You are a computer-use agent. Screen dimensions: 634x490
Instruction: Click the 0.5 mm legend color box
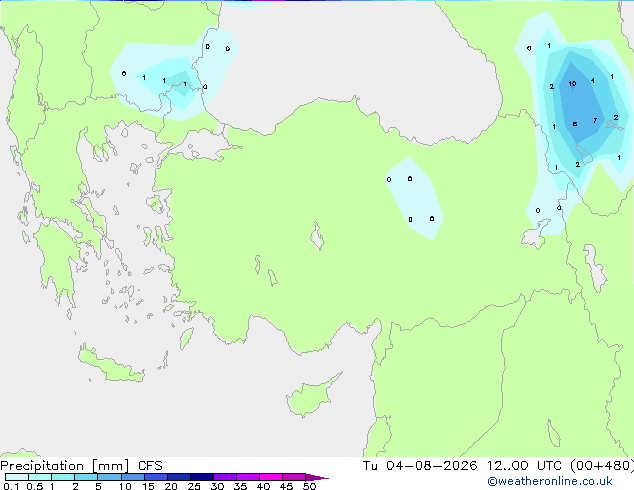[x=40, y=477]
